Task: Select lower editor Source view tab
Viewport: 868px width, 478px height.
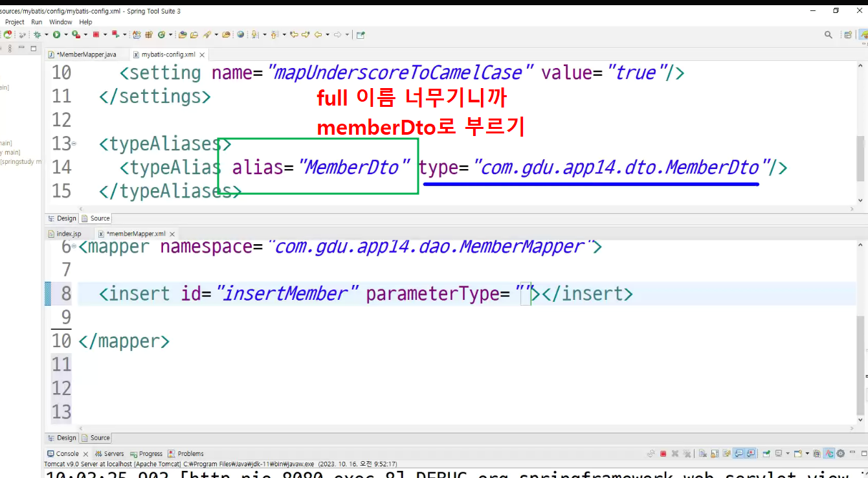Action: click(x=96, y=438)
